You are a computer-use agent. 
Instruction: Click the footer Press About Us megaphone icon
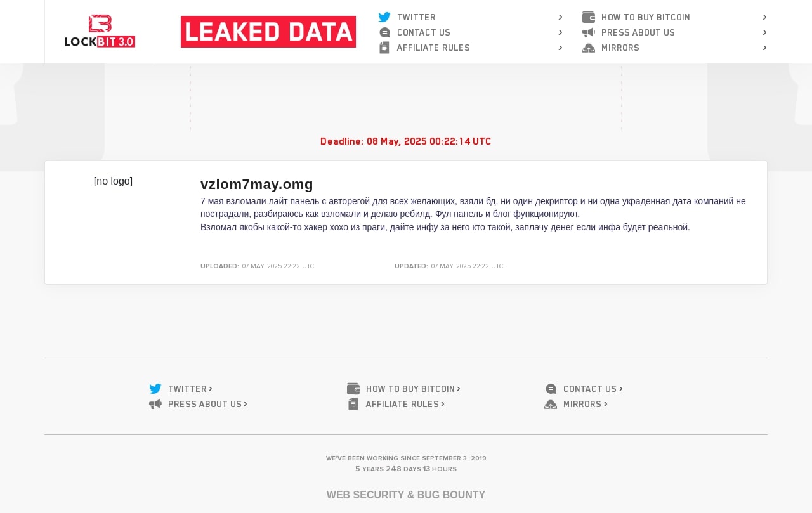[x=155, y=404]
